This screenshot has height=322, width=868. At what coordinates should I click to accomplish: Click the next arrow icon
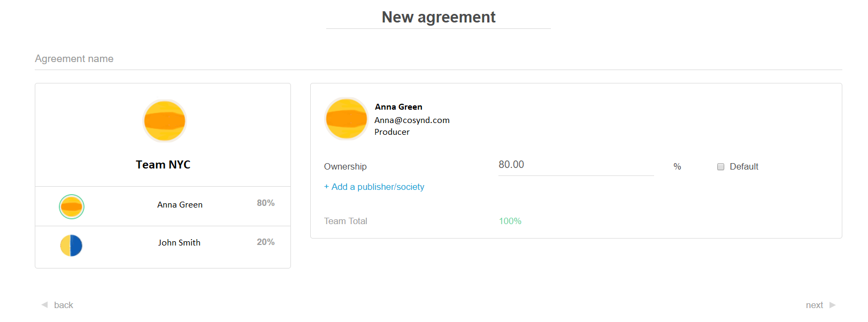(x=832, y=305)
